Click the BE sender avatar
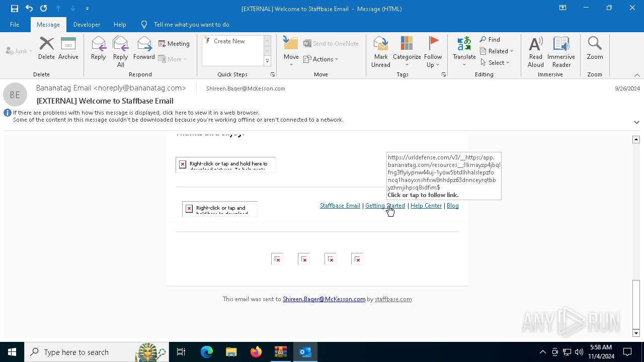Viewport: 644px width, 362px height. point(15,95)
